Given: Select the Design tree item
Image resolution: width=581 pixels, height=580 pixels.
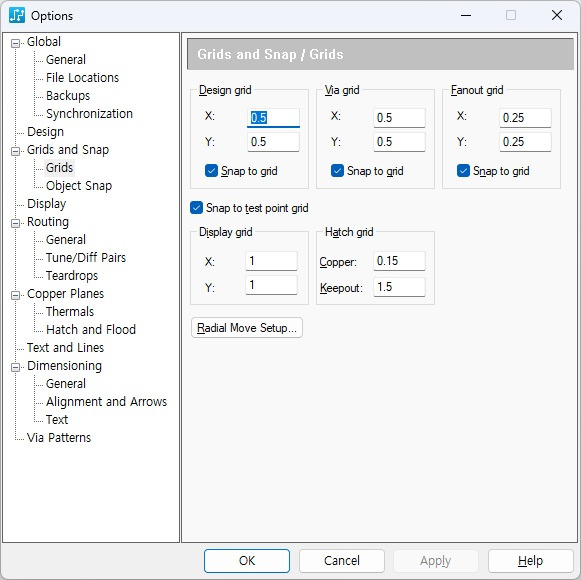Looking at the screenshot, I should coord(45,132).
